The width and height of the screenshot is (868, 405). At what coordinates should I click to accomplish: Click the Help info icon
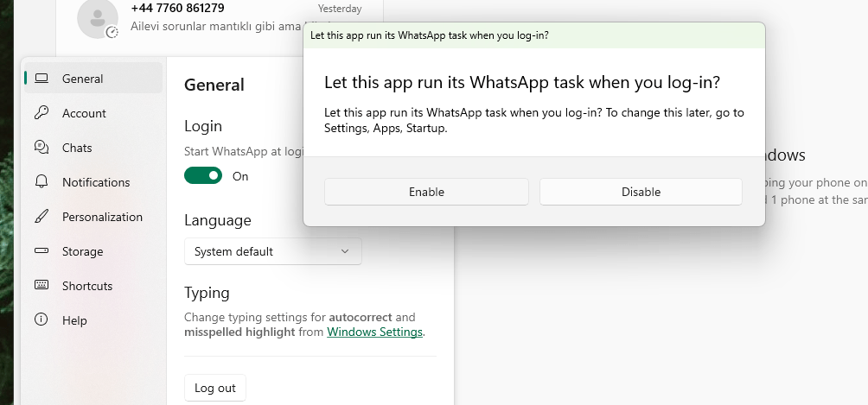click(x=41, y=320)
